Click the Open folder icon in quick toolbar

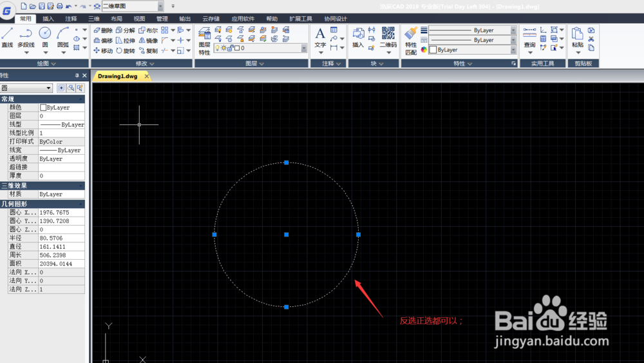tap(32, 6)
